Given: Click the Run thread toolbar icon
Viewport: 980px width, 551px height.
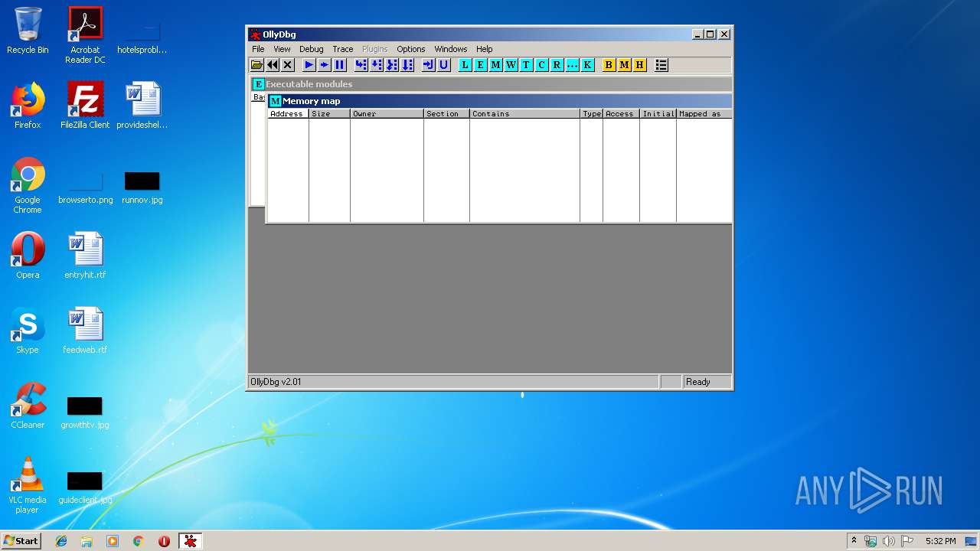Looking at the screenshot, I should click(325, 65).
